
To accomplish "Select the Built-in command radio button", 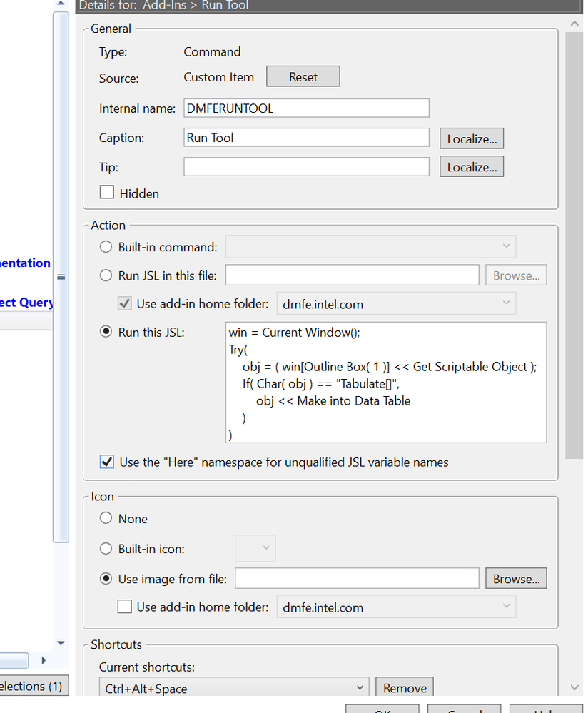I will point(106,247).
